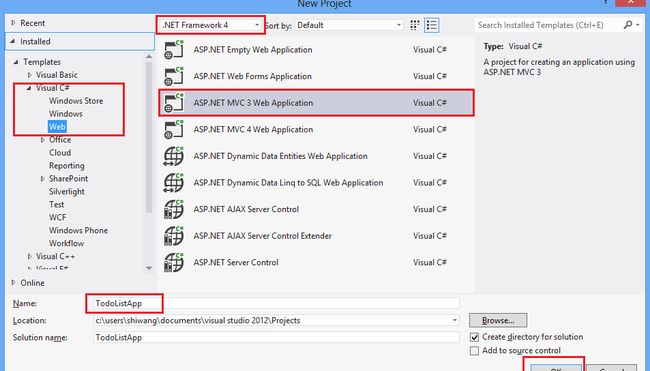Select Windows Store template category

(76, 101)
